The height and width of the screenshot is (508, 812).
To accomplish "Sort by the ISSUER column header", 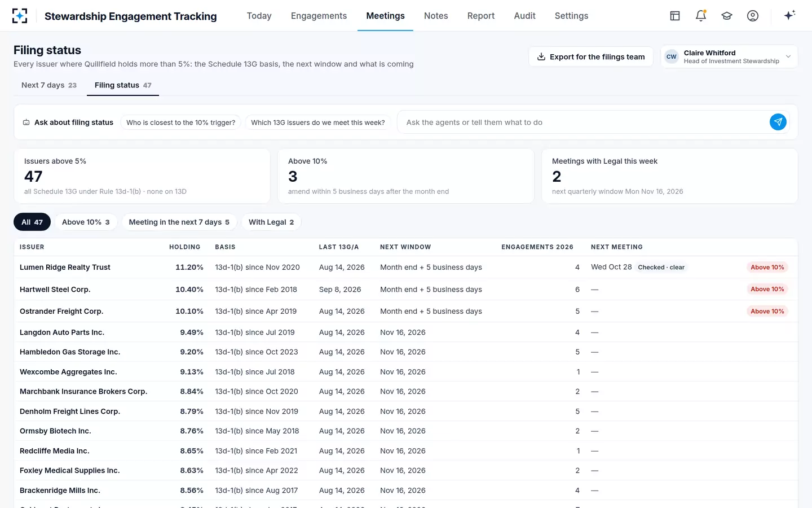I will [32, 247].
